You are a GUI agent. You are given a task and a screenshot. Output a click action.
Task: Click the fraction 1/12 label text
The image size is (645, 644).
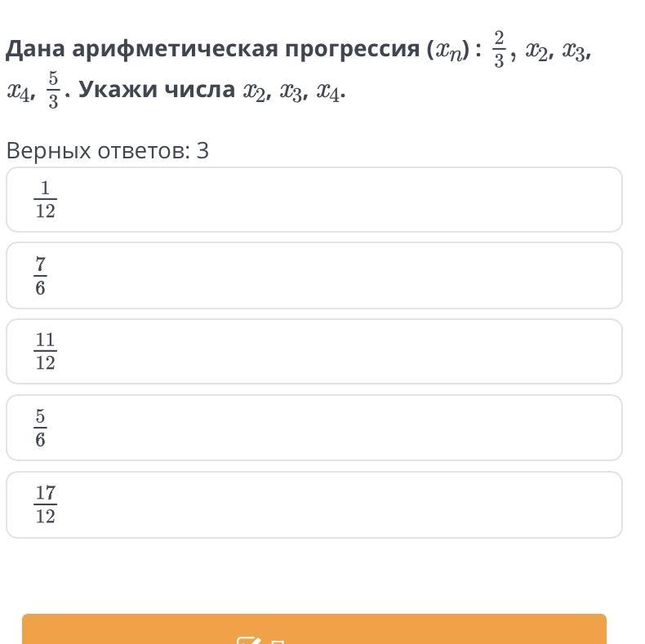(45, 200)
